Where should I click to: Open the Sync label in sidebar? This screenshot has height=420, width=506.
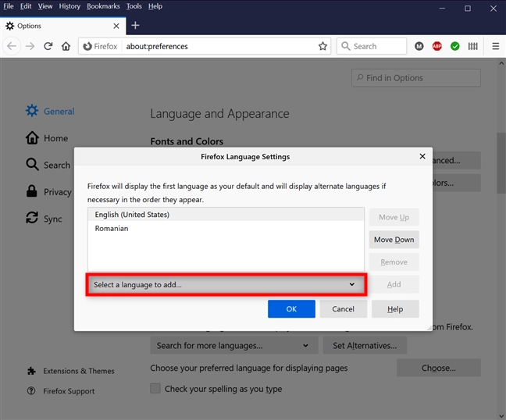pyautogui.click(x=53, y=219)
